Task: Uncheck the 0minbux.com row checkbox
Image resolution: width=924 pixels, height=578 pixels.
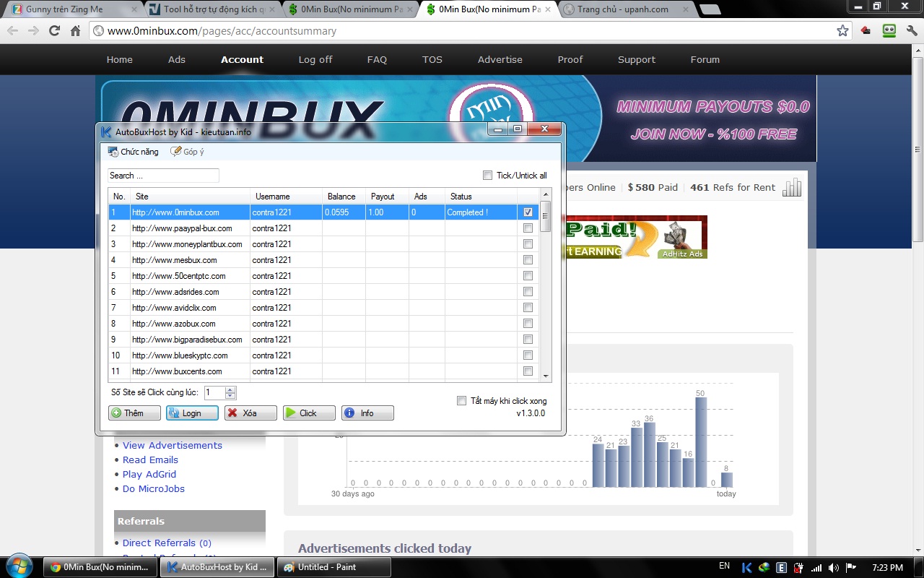Action: (x=528, y=212)
